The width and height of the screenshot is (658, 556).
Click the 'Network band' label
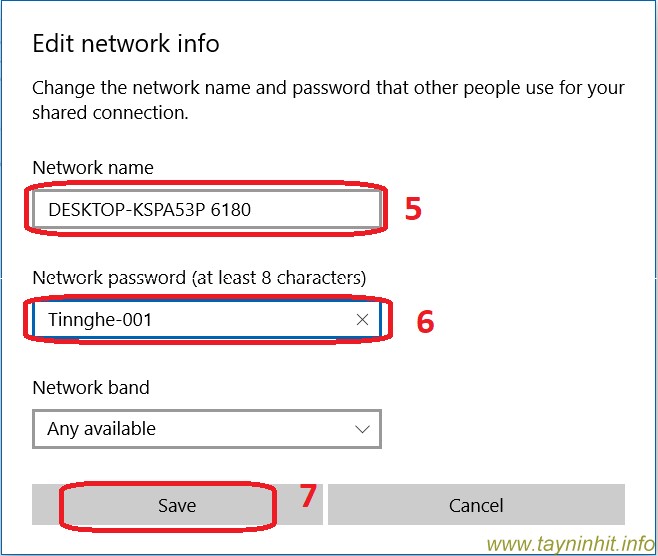(91, 387)
